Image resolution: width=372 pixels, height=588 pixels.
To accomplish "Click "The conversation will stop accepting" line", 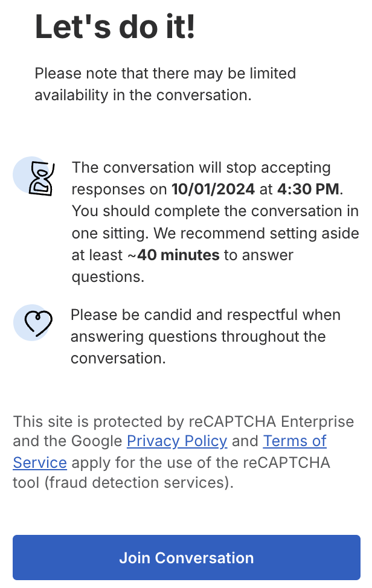I will tap(201, 168).
